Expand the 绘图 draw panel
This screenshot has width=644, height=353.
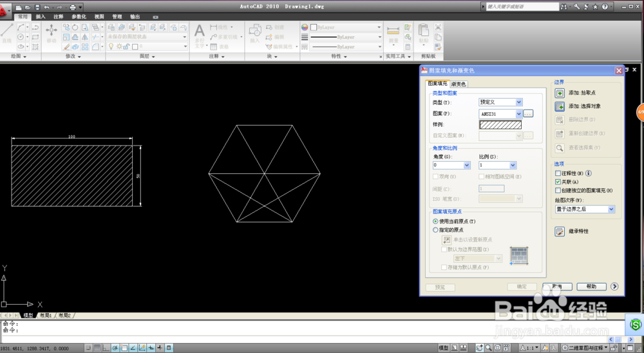[19, 56]
